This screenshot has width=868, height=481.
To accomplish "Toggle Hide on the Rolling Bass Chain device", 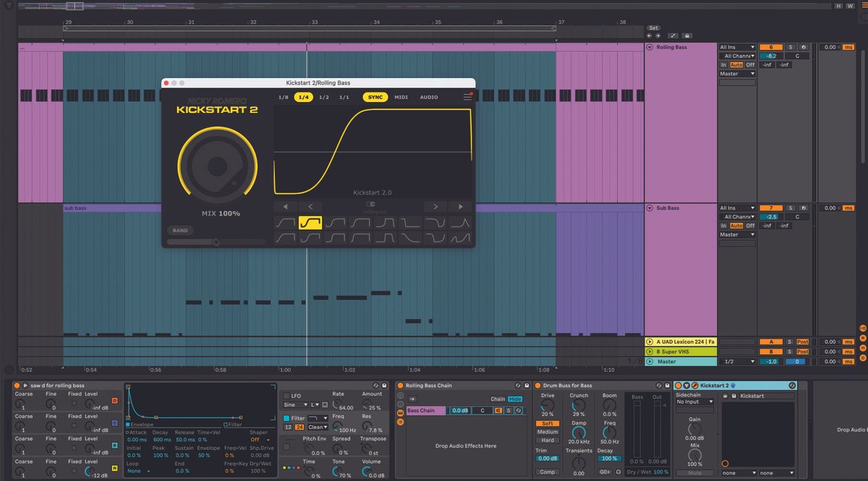I will pyautogui.click(x=515, y=399).
